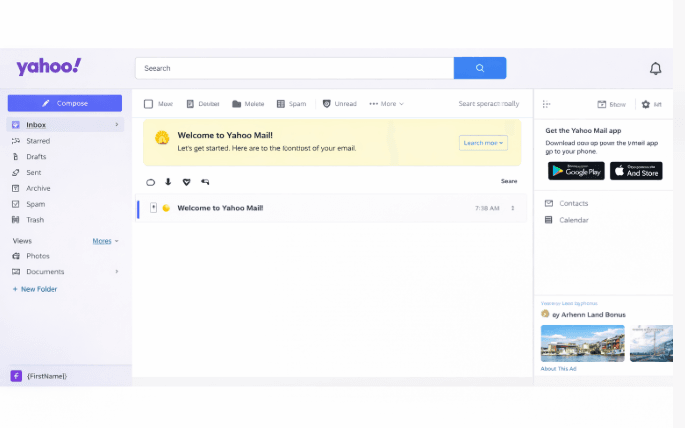Click the Spam toolbar item
685x428 pixels.
(x=291, y=104)
